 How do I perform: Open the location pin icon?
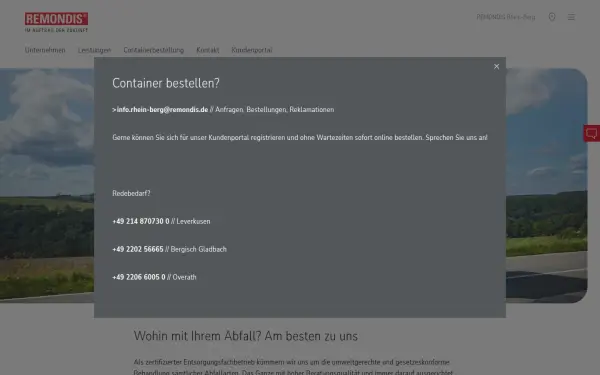(552, 17)
